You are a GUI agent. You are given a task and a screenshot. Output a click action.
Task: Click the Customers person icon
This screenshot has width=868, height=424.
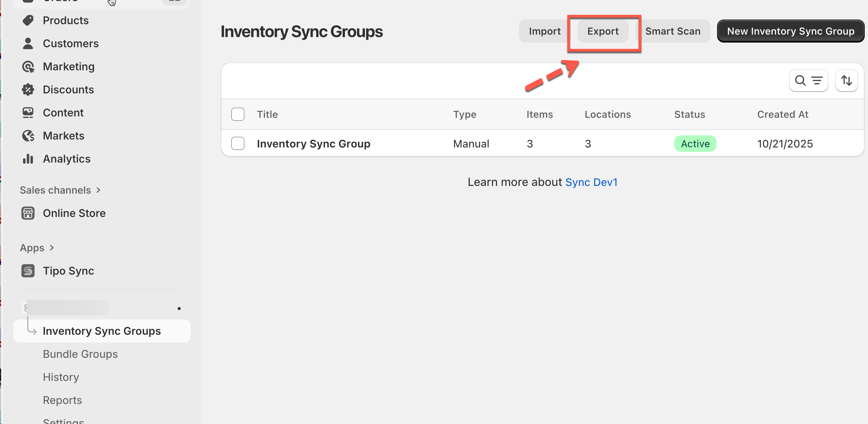point(28,43)
